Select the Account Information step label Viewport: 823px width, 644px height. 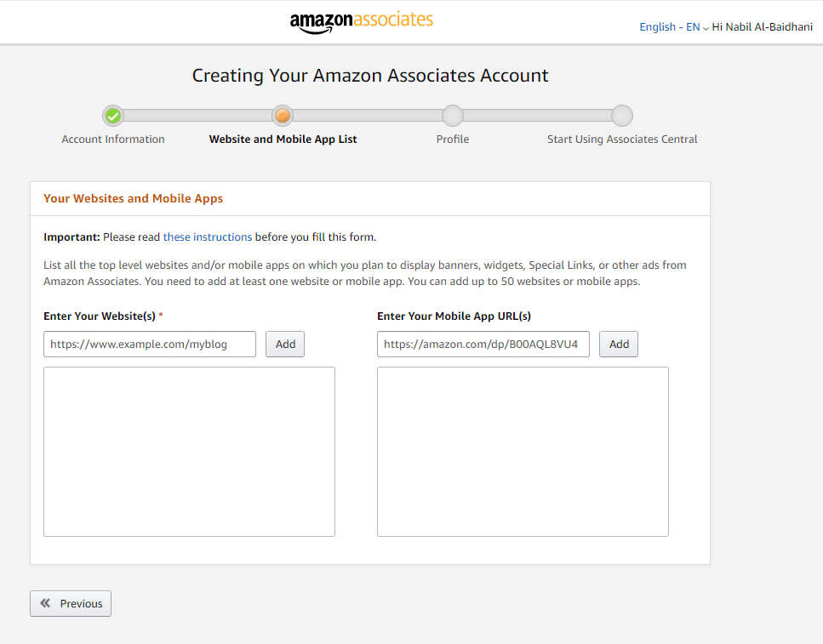click(113, 139)
